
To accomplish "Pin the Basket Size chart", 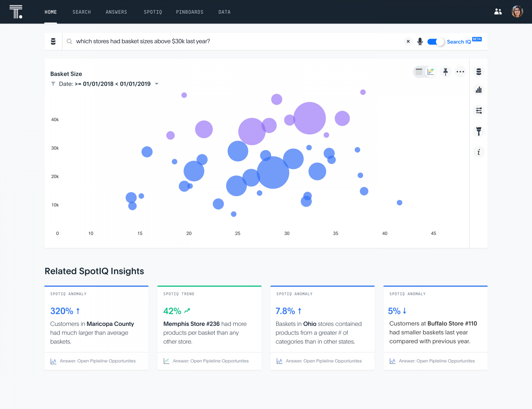I will tap(445, 71).
